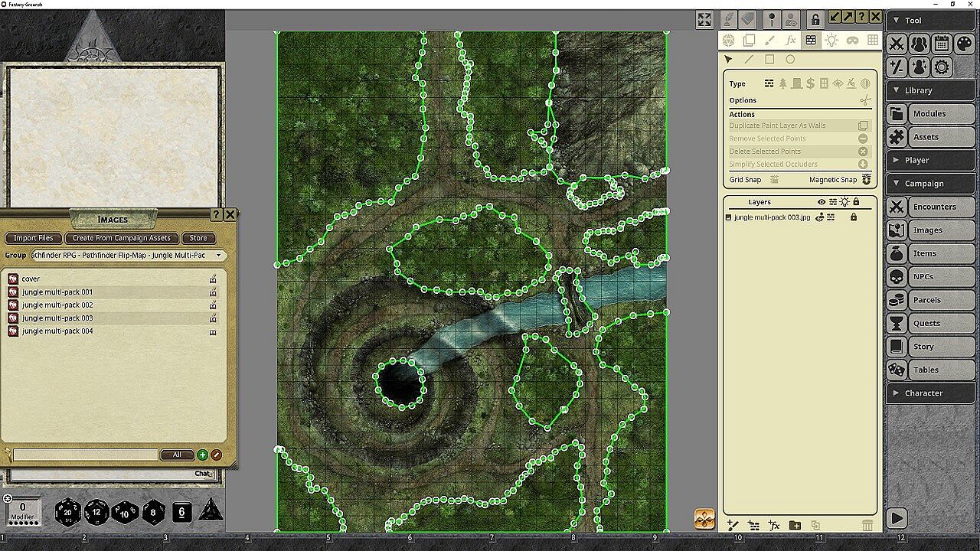Select the circle drawing tool
Image resolution: width=980 pixels, height=551 pixels.
(790, 60)
